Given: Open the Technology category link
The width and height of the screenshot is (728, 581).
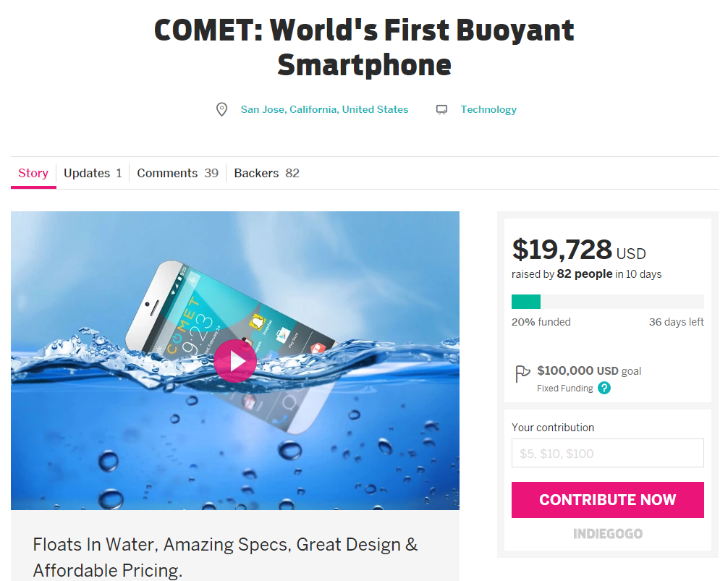Looking at the screenshot, I should click(488, 110).
